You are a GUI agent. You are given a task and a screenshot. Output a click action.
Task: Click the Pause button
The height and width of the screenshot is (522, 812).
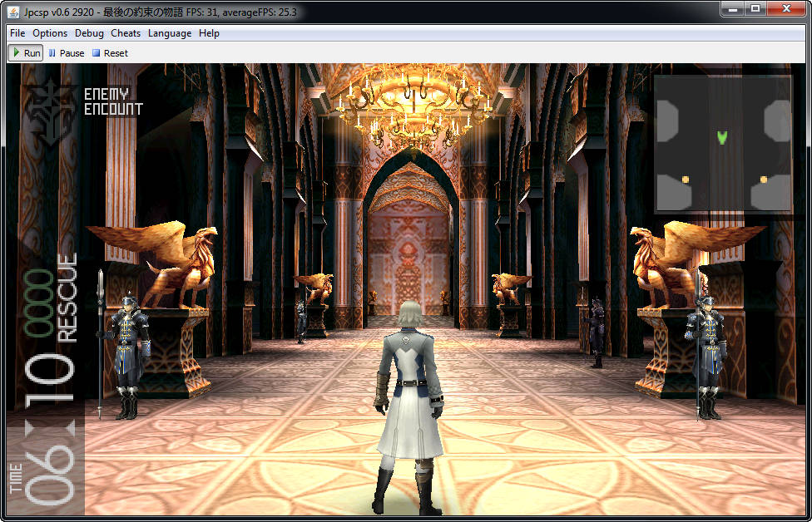tap(67, 52)
